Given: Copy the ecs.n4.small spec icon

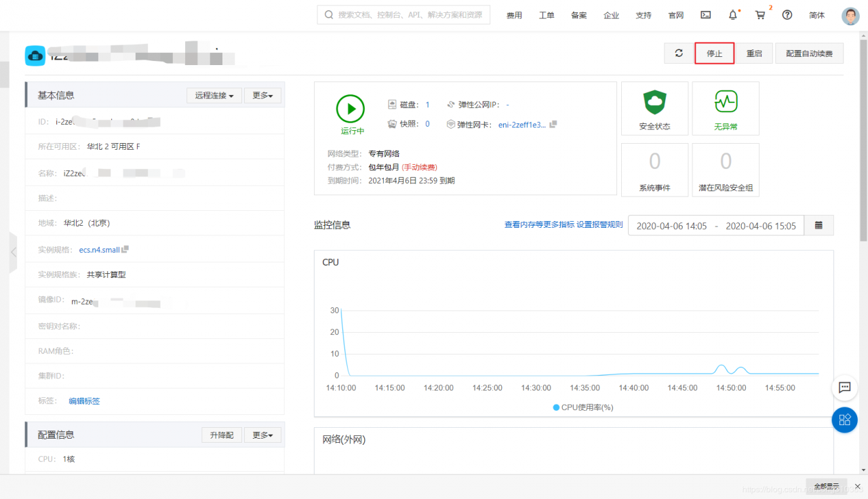Looking at the screenshot, I should [x=125, y=249].
